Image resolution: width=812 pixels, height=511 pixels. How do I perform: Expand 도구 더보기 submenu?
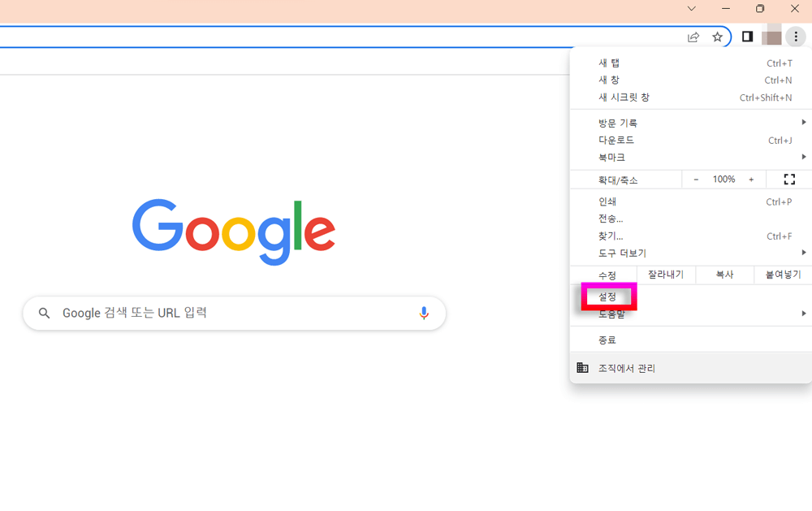tap(691, 253)
